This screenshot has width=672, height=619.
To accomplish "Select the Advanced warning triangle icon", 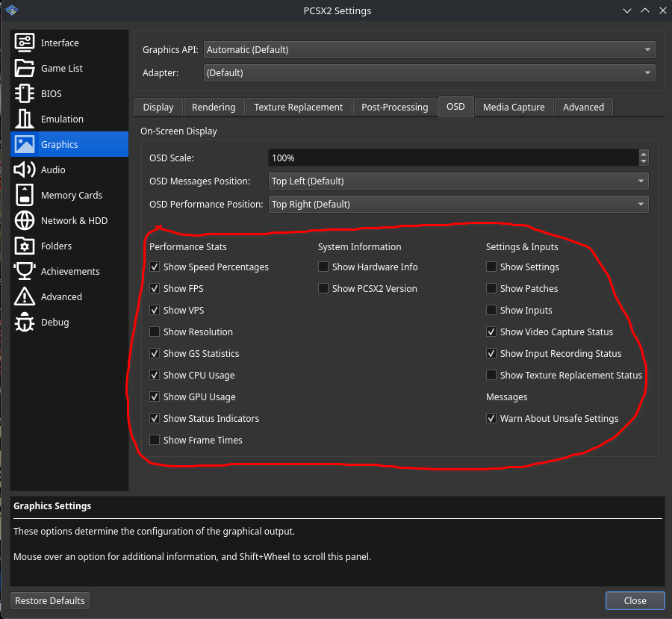I will (25, 296).
